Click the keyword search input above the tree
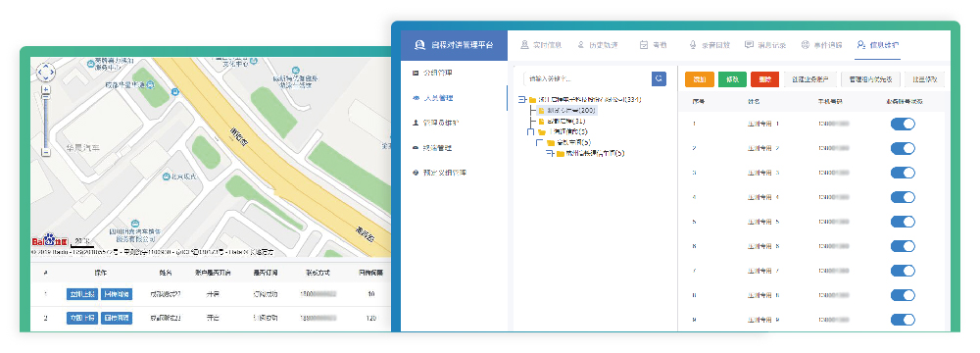 point(586,78)
